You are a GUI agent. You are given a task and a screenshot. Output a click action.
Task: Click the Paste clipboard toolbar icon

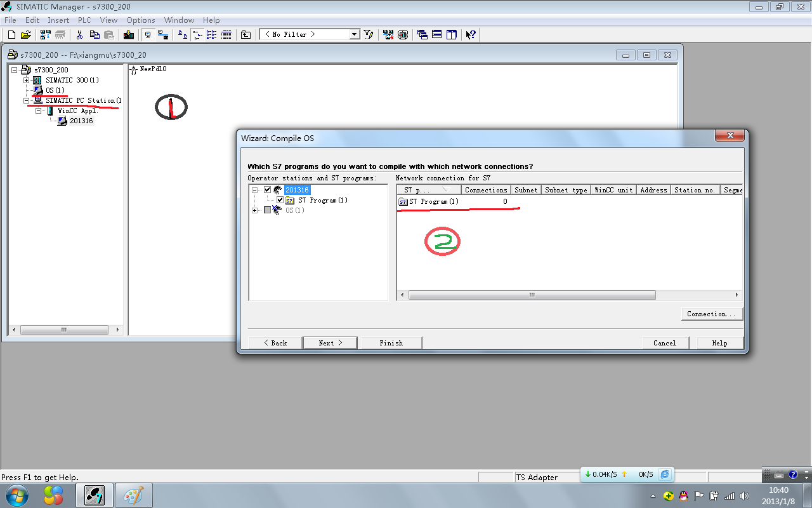tap(108, 34)
